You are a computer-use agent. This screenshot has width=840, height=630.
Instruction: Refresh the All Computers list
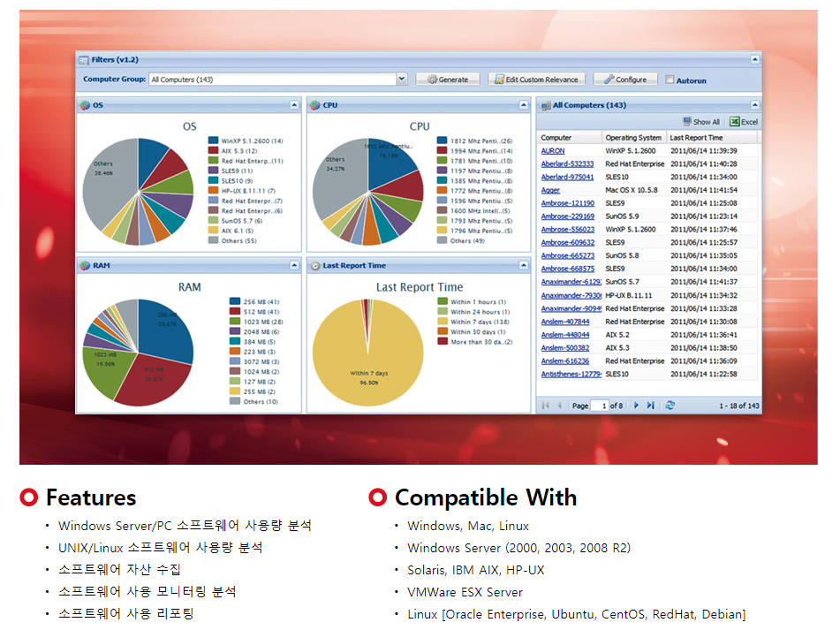pos(670,405)
